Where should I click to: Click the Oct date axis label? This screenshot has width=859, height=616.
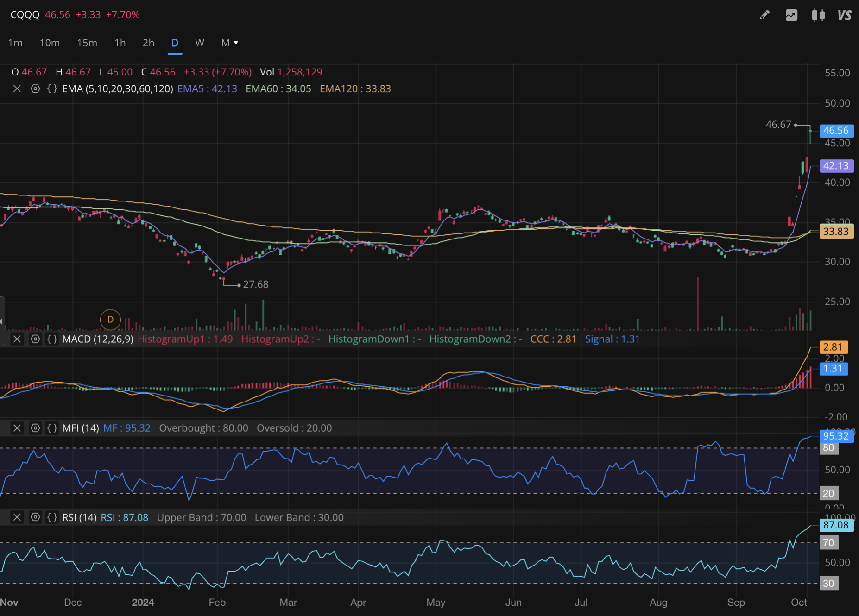[799, 603]
